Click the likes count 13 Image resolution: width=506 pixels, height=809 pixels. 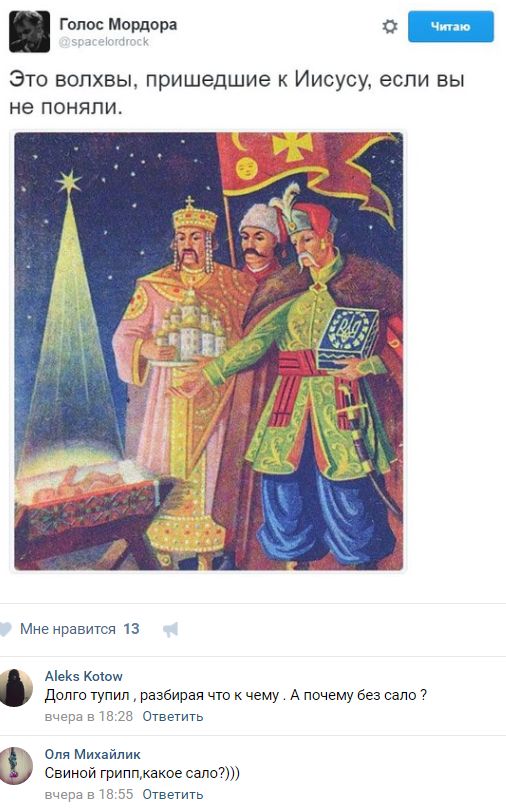(x=131, y=629)
